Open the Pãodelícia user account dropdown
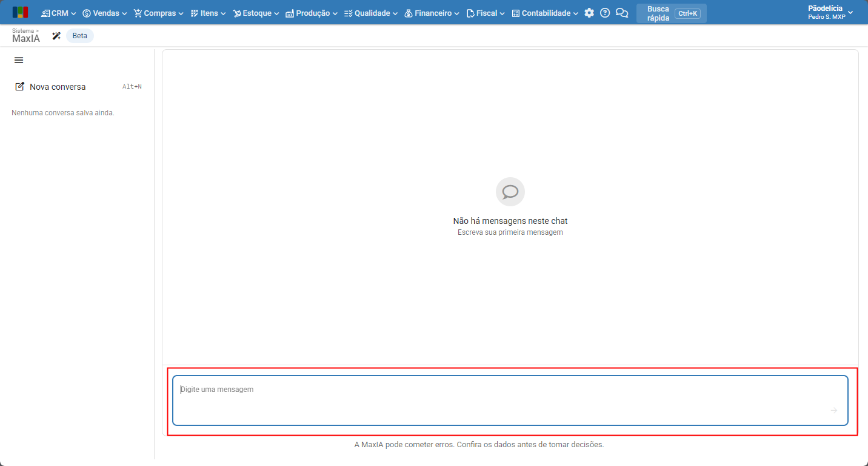Viewport: 868px width, 466px height. pyautogui.click(x=830, y=13)
